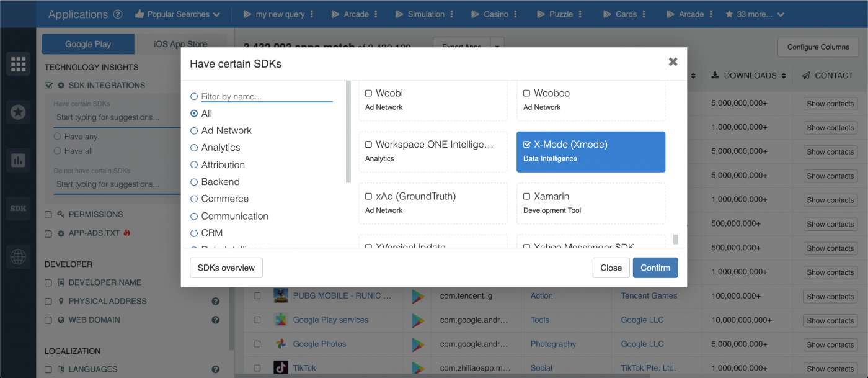Open options dots for Puzzle saved search
The width and height of the screenshot is (868, 378).
tap(580, 14)
